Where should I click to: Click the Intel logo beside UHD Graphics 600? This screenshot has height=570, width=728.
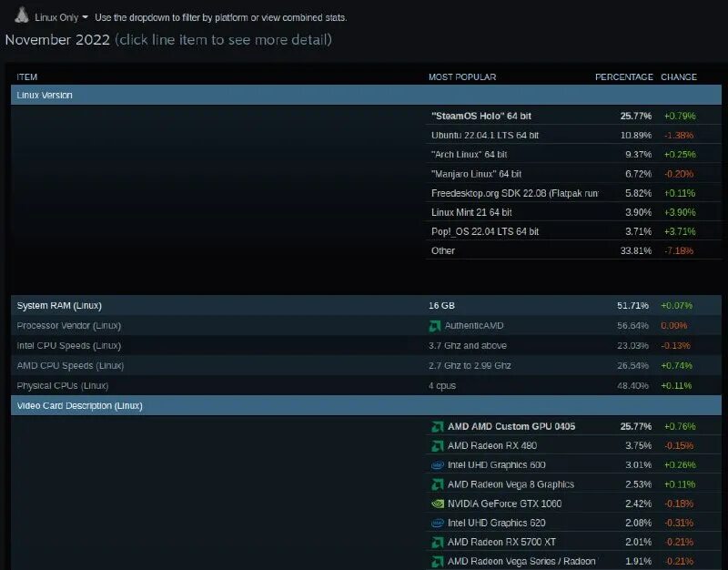click(x=435, y=464)
